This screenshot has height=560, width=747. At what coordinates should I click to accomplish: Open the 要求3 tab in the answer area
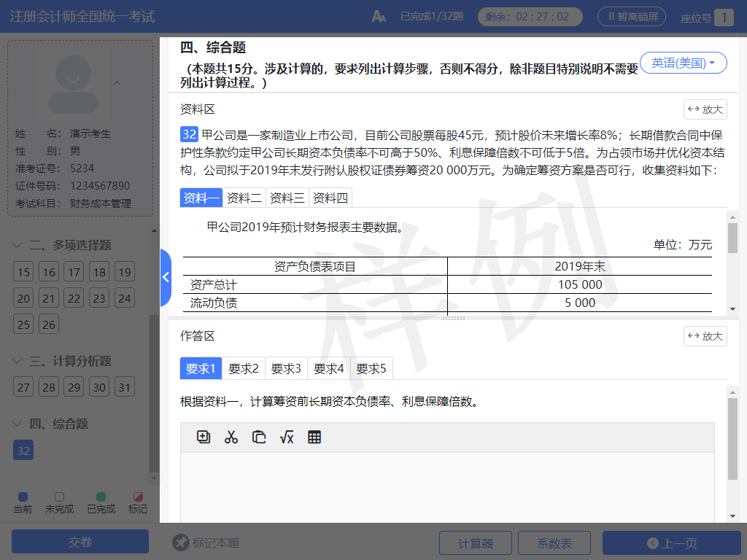(285, 368)
